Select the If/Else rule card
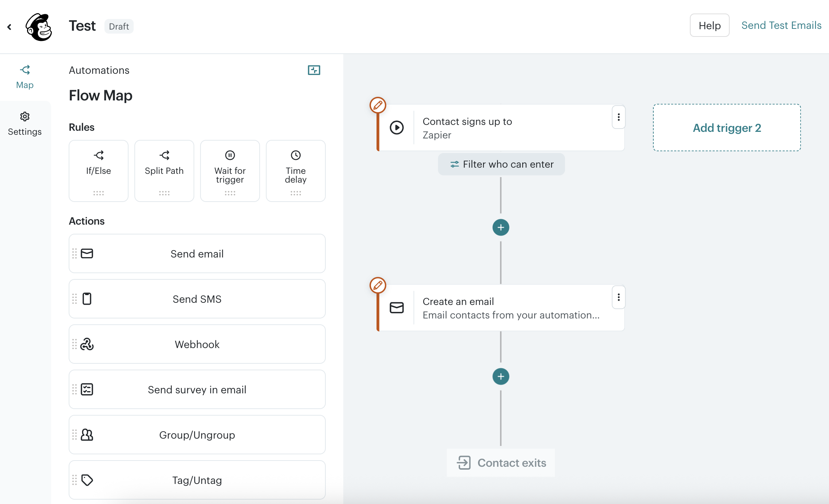 coord(99,171)
